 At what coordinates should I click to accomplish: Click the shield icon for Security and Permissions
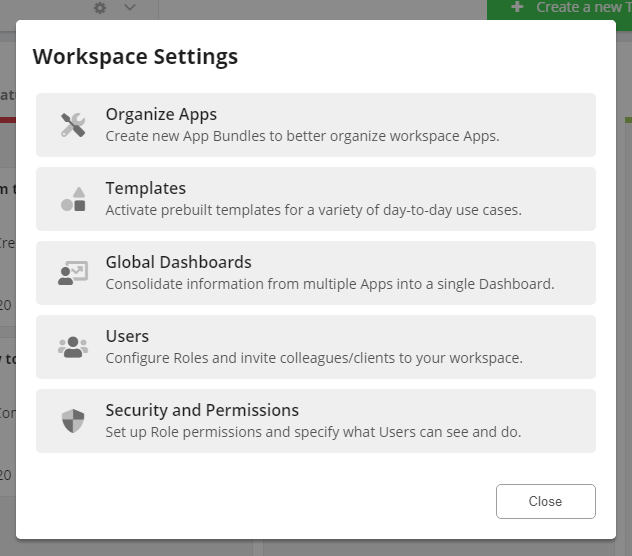73,421
